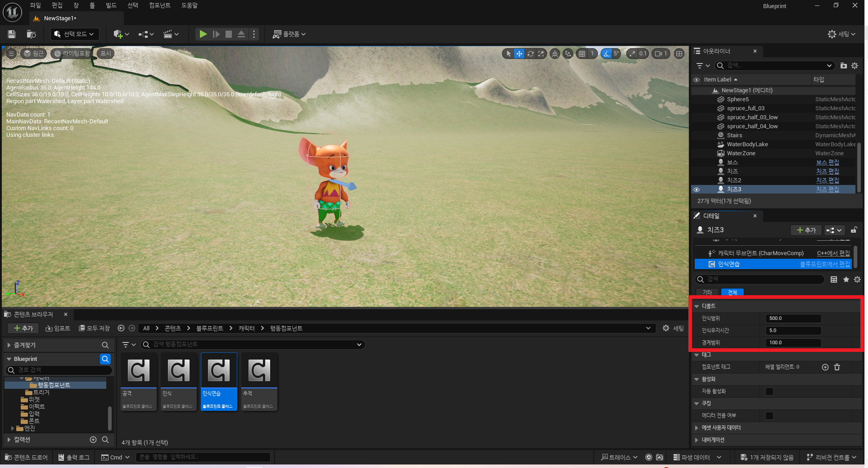Toggle the surface snapping icon in the viewport
The width and height of the screenshot is (868, 468).
click(568, 54)
